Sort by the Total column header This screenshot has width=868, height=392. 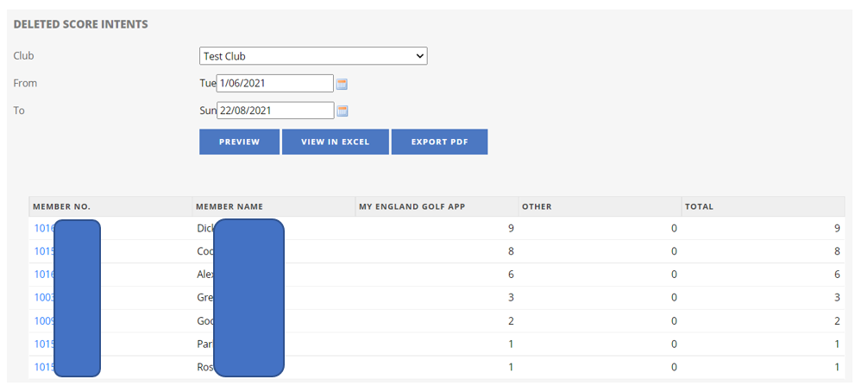(x=699, y=206)
